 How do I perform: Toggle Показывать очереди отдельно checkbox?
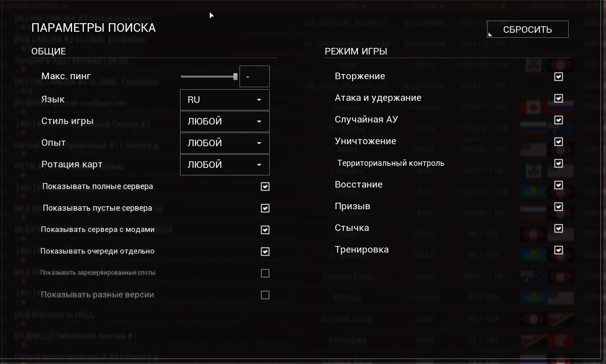point(265,252)
